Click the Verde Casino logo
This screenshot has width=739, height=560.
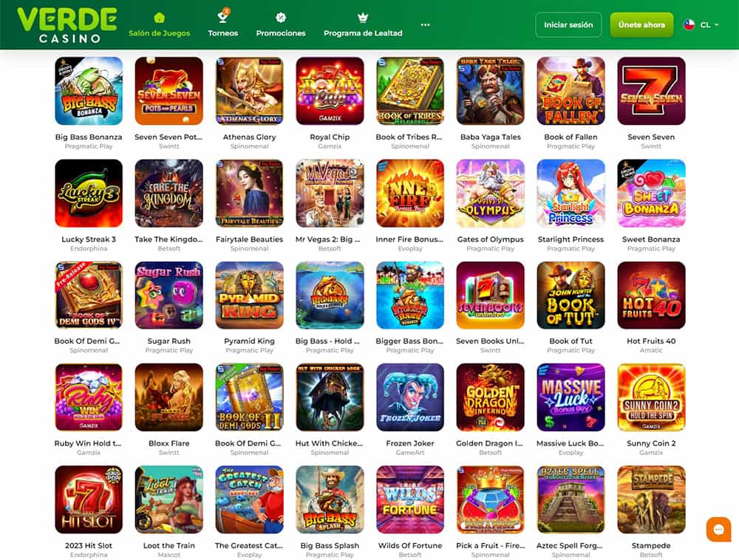pyautogui.click(x=67, y=25)
